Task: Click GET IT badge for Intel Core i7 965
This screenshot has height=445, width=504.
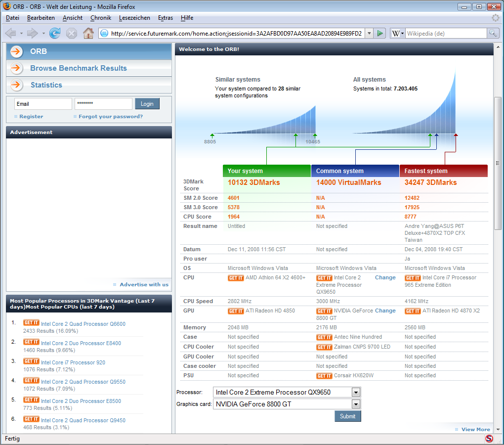Action: click(413, 278)
